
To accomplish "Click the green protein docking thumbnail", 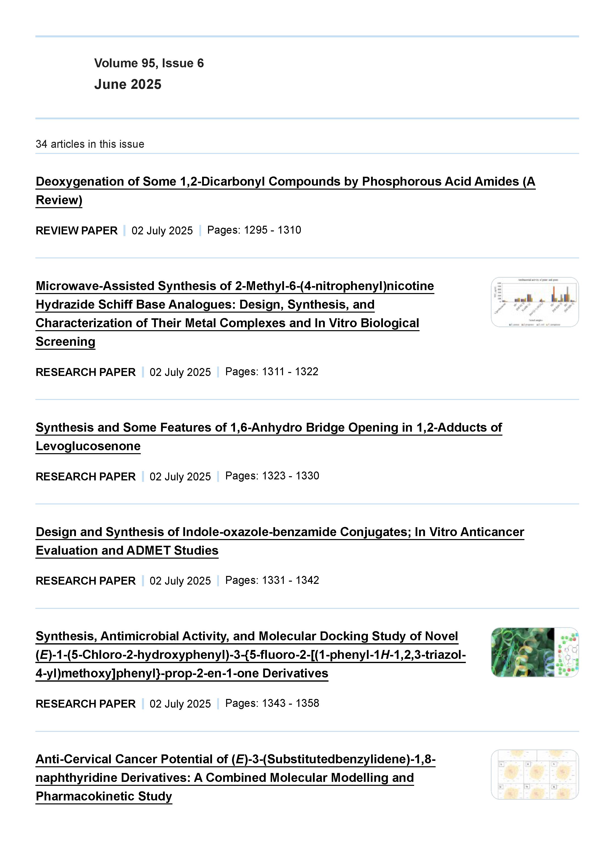I will (x=534, y=652).
